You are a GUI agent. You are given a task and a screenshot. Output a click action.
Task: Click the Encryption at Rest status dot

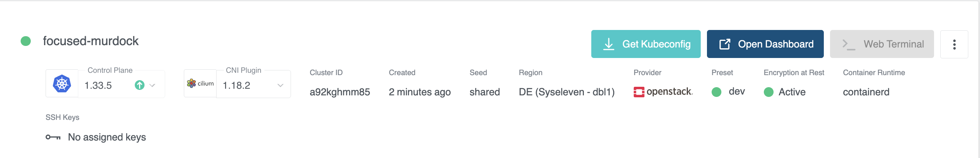pyautogui.click(x=768, y=92)
